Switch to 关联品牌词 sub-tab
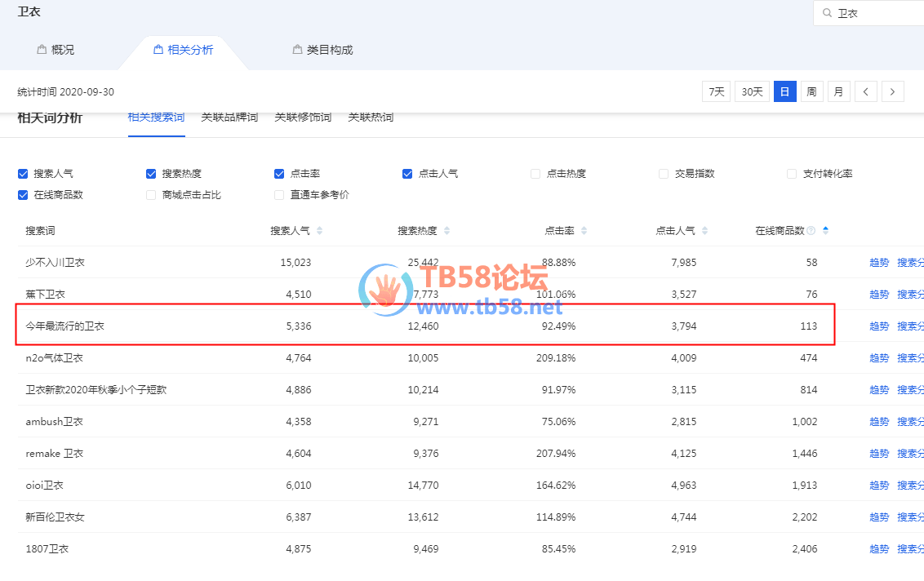Image resolution: width=924 pixels, height=581 pixels. pos(230,118)
